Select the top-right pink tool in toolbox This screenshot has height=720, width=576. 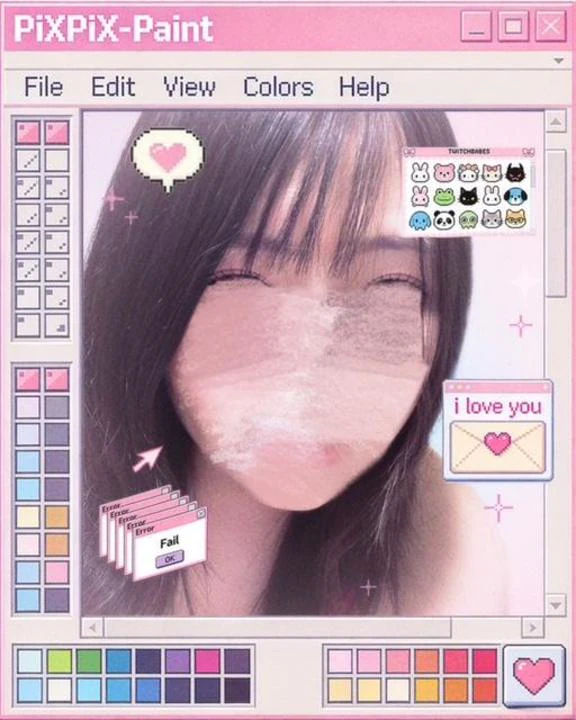pos(56,132)
